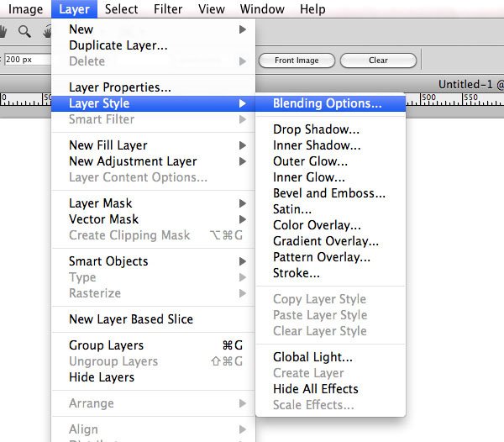
Task: Select the Zoom magnifier tool icon
Action: pyautogui.click(x=24, y=32)
